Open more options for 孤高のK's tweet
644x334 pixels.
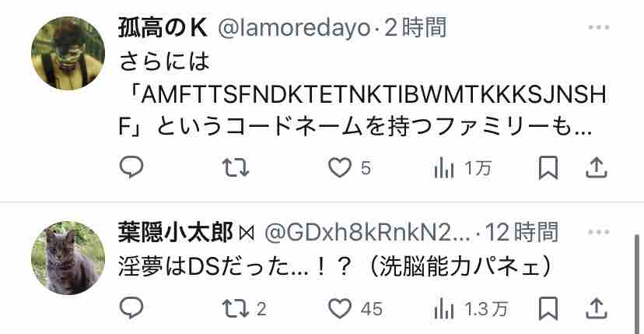(x=598, y=27)
